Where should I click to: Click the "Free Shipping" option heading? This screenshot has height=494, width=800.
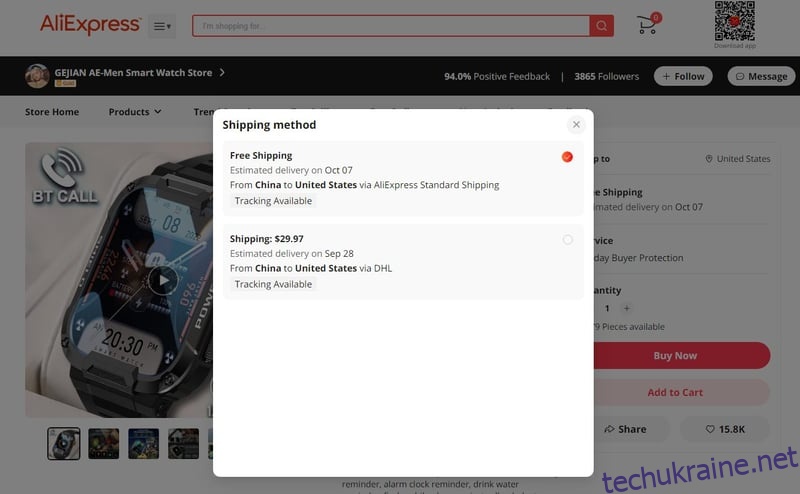point(261,155)
